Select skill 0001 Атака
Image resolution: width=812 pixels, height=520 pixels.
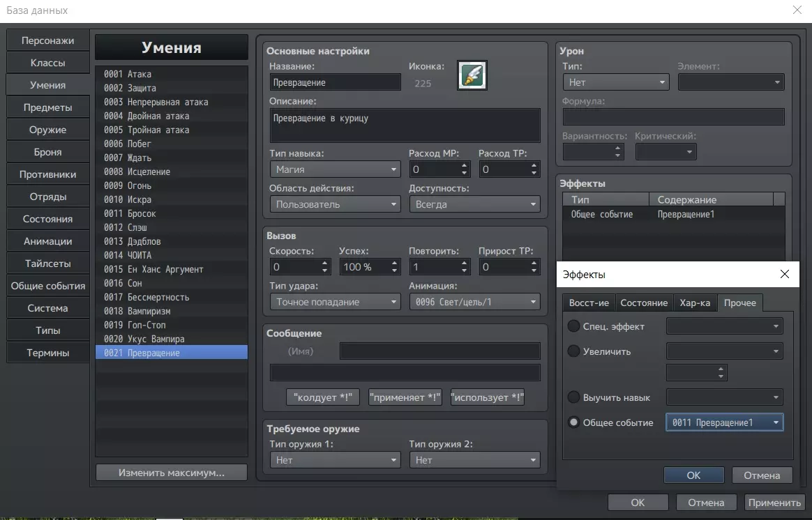pyautogui.click(x=172, y=74)
